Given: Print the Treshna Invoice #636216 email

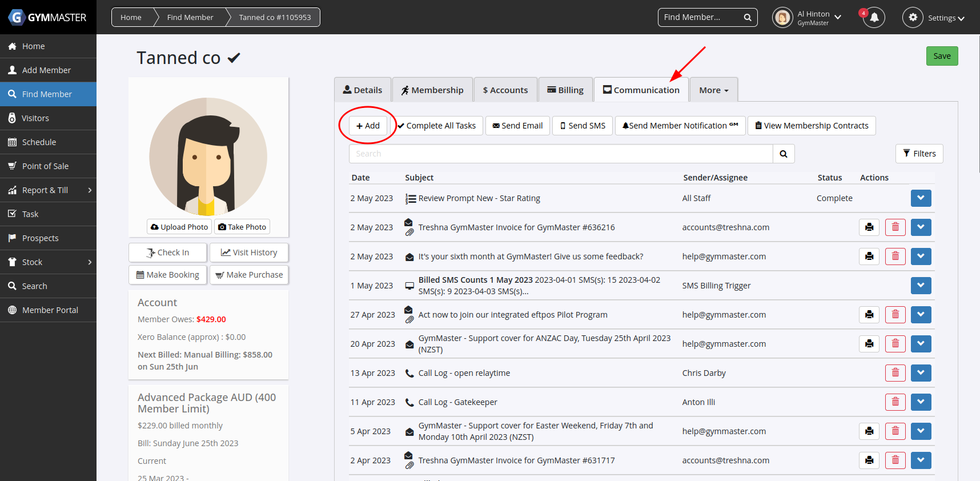Looking at the screenshot, I should 869,227.
